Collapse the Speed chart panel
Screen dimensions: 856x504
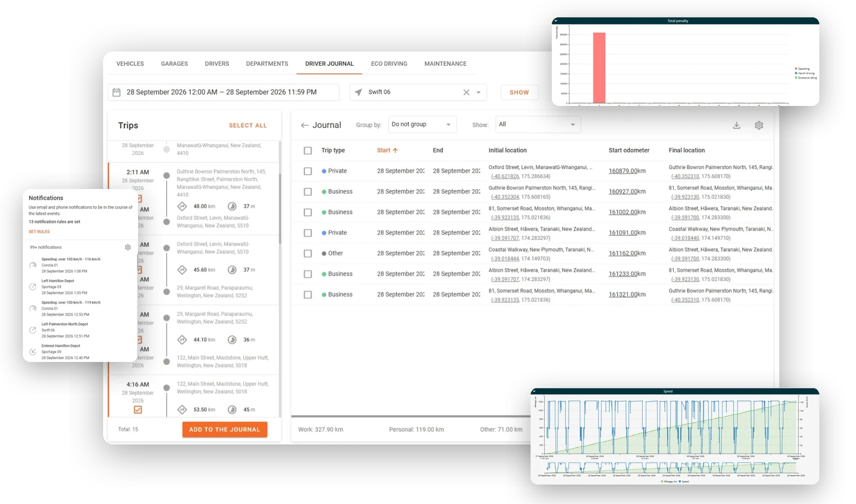point(535,391)
